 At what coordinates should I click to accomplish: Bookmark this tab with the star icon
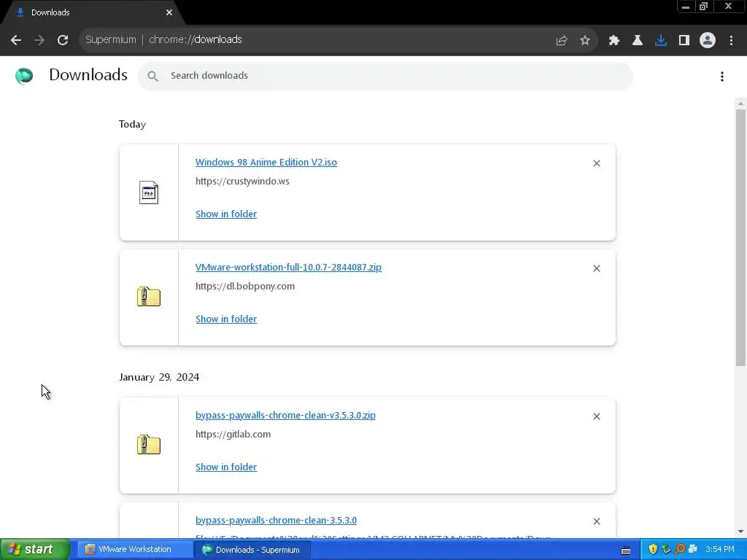pyautogui.click(x=585, y=41)
